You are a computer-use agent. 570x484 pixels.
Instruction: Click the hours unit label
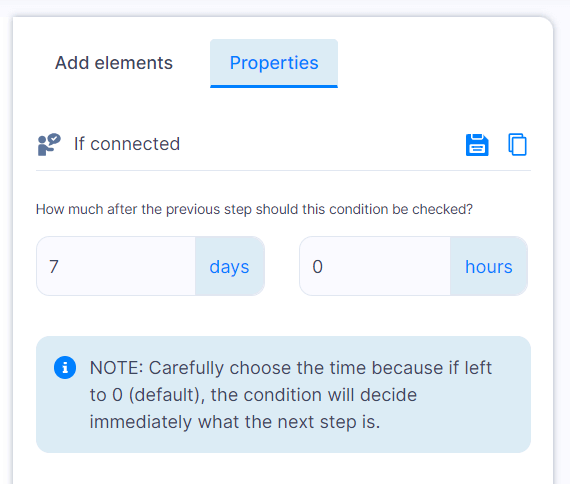[x=489, y=266]
